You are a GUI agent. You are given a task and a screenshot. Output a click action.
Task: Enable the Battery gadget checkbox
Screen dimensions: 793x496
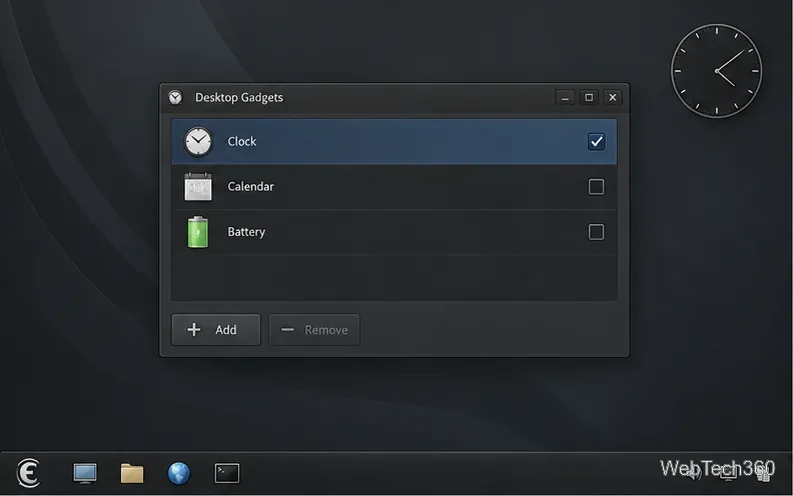coord(596,232)
